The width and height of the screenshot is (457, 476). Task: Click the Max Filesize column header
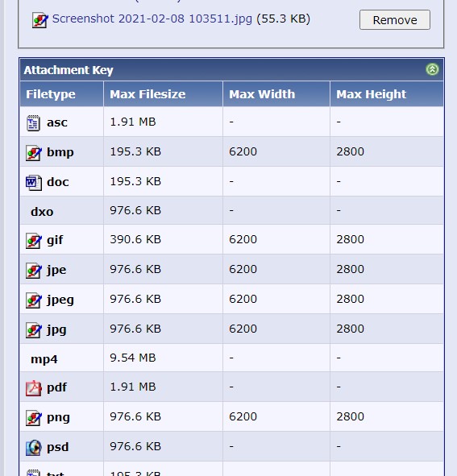[147, 94]
